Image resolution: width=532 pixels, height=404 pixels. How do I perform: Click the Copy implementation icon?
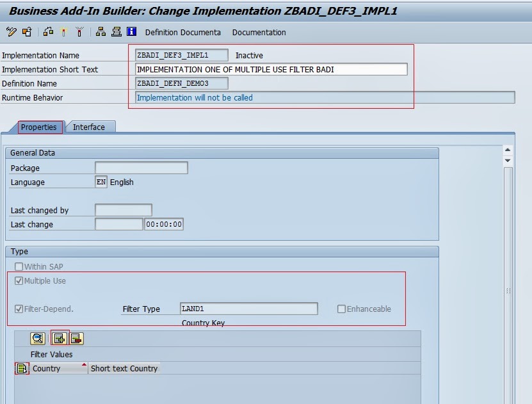point(27,32)
